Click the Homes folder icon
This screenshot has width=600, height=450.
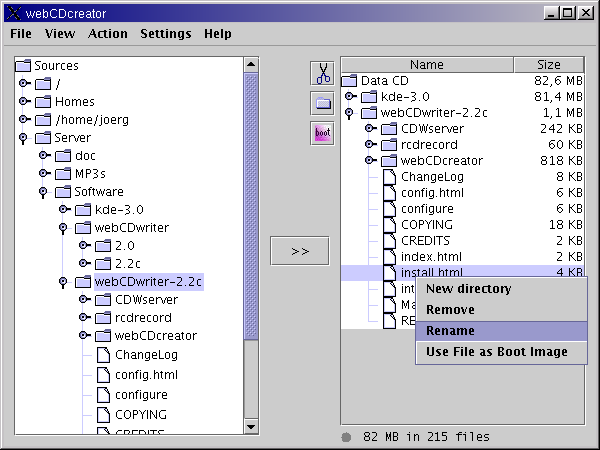coord(43,101)
